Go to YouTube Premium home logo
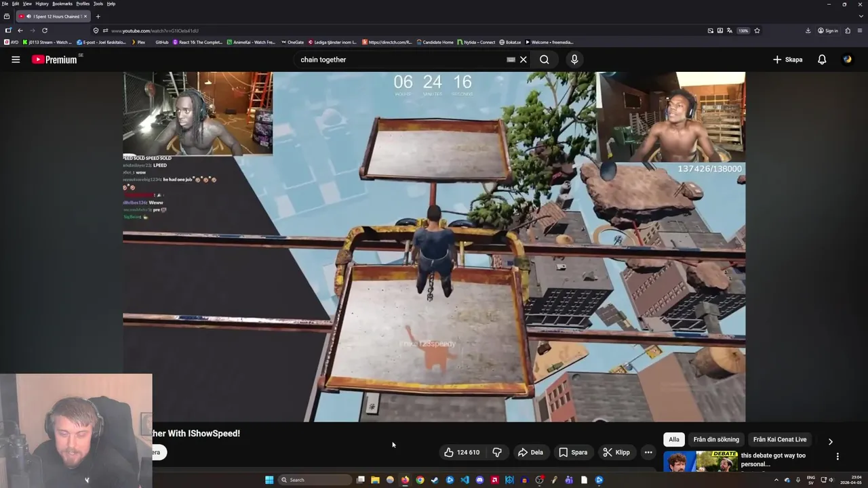868x488 pixels. point(54,60)
